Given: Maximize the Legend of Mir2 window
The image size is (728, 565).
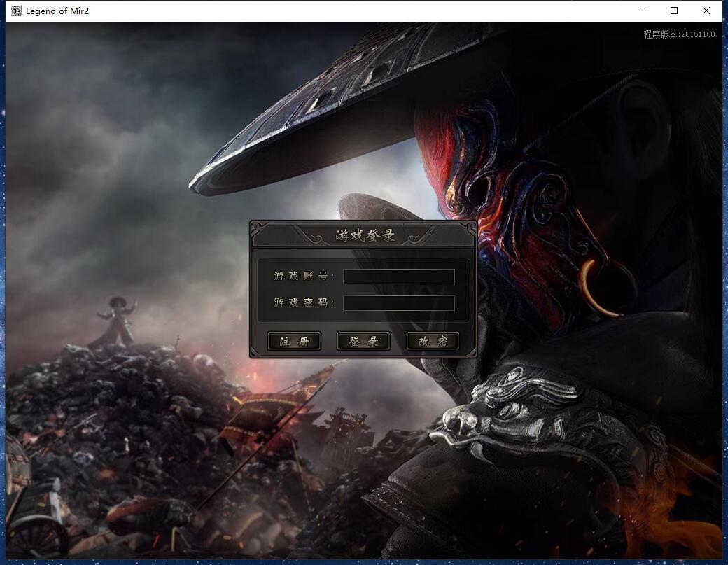Looking at the screenshot, I should tap(674, 11).
